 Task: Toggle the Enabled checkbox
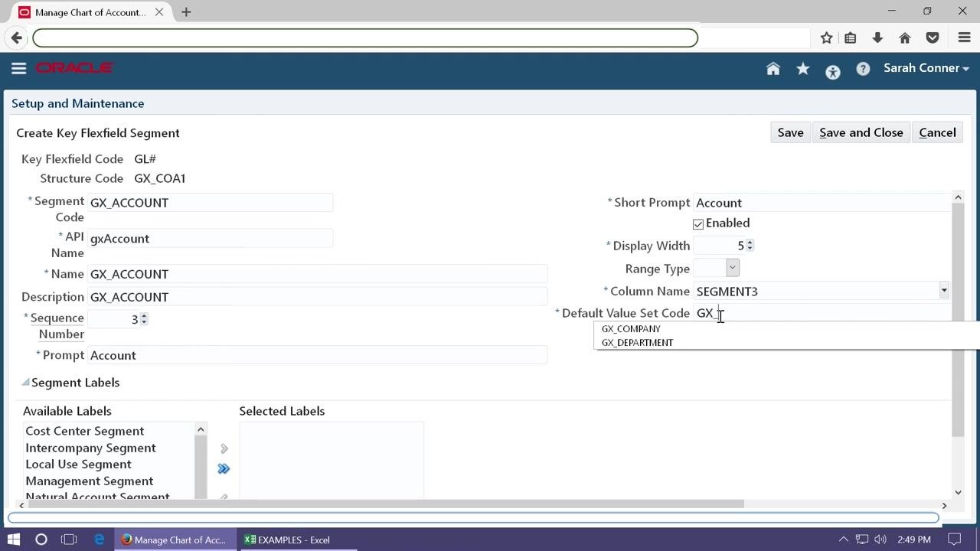tap(698, 224)
